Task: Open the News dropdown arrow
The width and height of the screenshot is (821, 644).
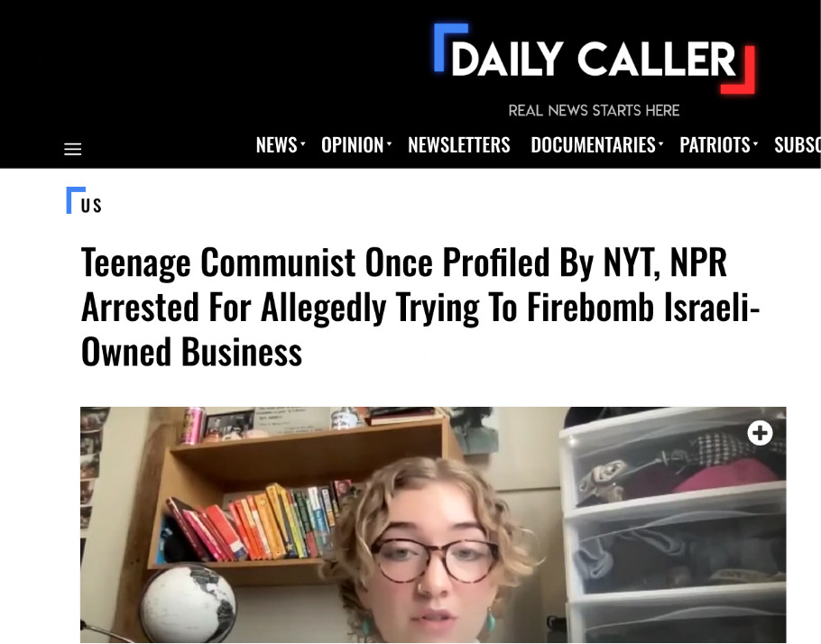Action: (x=303, y=143)
